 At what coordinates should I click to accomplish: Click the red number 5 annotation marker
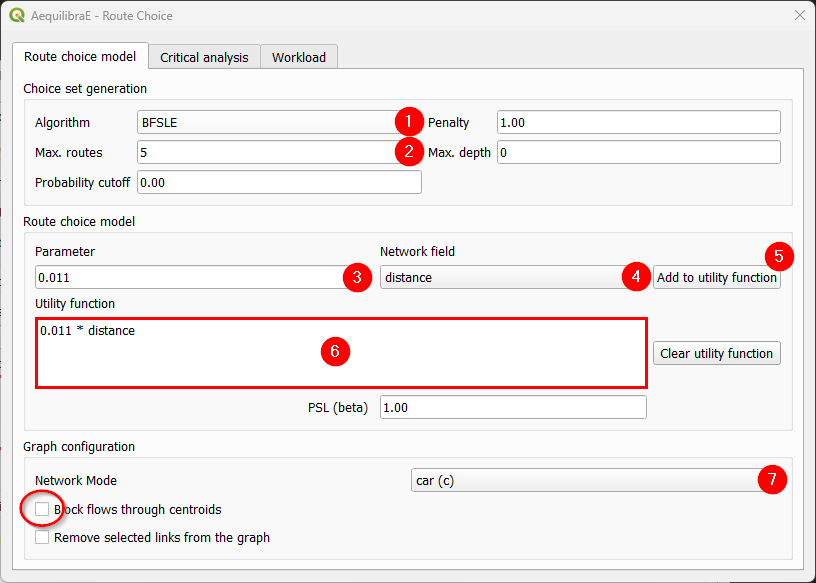pos(779,256)
